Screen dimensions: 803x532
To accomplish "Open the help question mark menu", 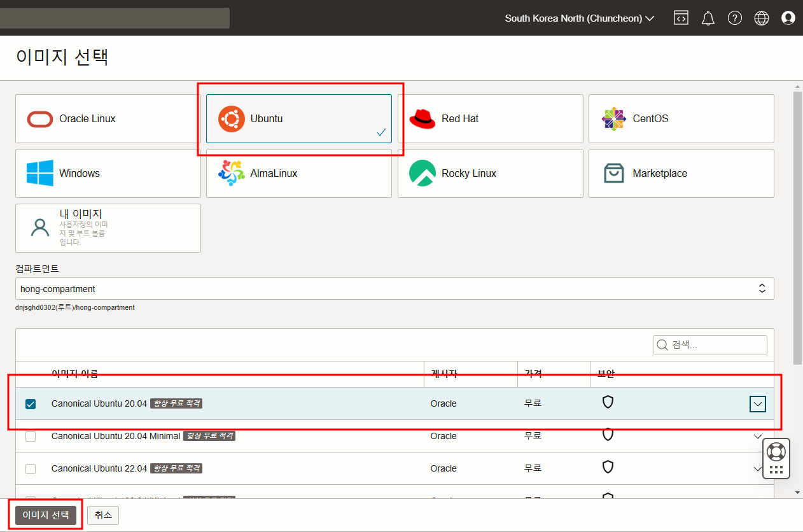I will click(735, 18).
